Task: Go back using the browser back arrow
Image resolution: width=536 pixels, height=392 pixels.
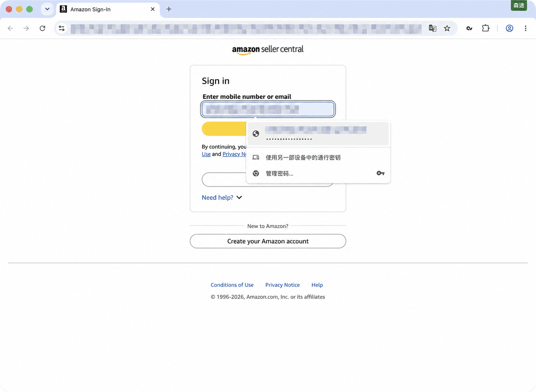Action: 10,28
